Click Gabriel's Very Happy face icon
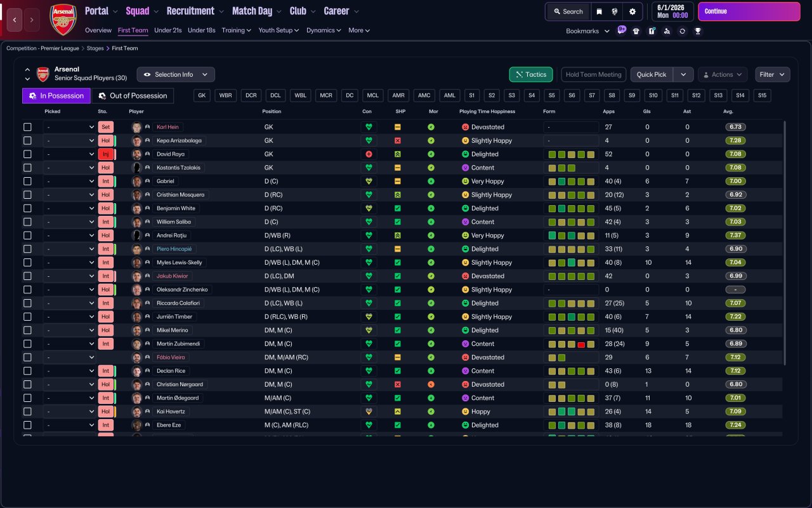 [x=465, y=181]
